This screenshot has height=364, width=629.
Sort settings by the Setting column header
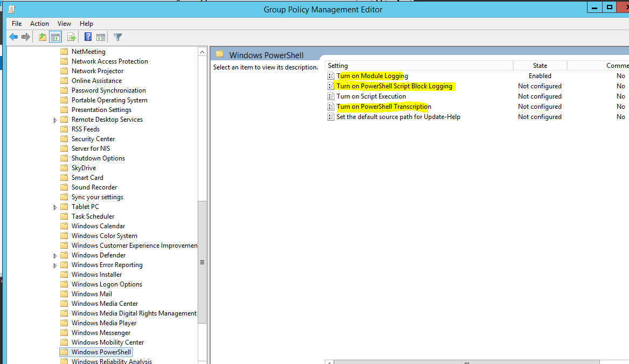[377, 65]
